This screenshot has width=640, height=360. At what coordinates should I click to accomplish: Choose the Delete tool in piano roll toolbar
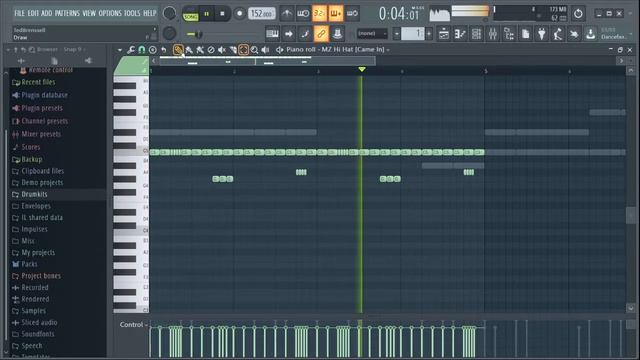point(211,50)
